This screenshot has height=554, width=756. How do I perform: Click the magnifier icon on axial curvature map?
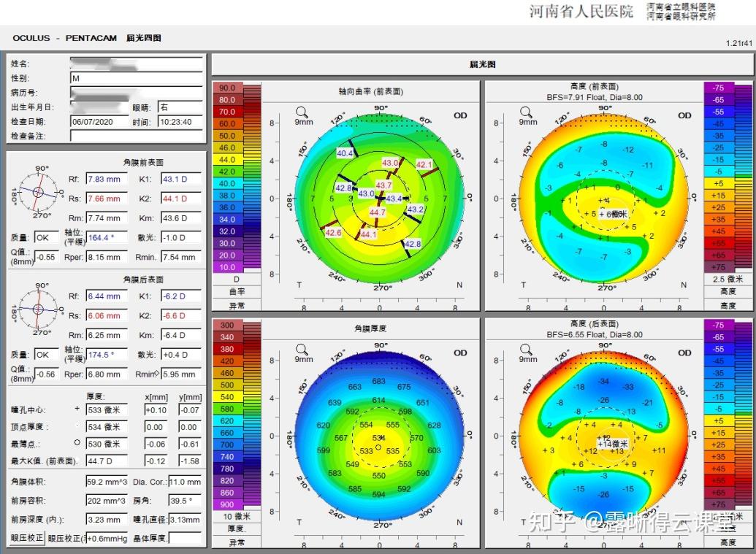(x=302, y=112)
